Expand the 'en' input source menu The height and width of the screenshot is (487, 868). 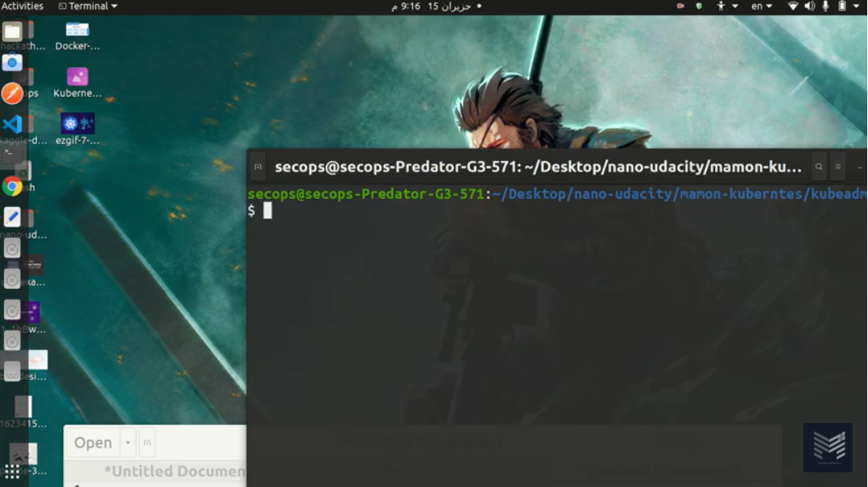click(761, 6)
